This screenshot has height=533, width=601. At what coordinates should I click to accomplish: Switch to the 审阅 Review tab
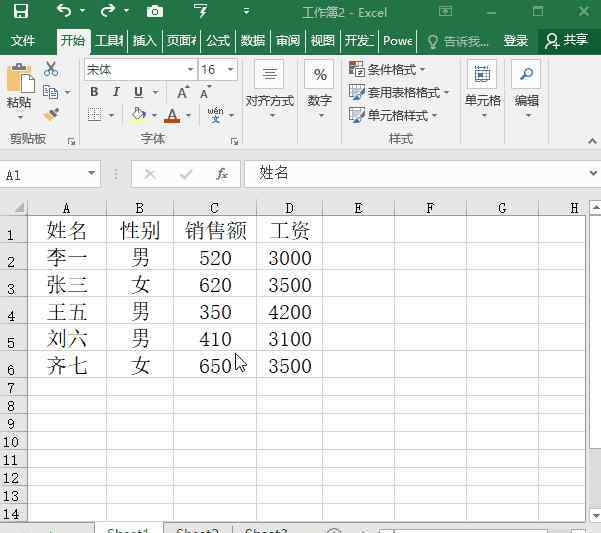(x=288, y=40)
